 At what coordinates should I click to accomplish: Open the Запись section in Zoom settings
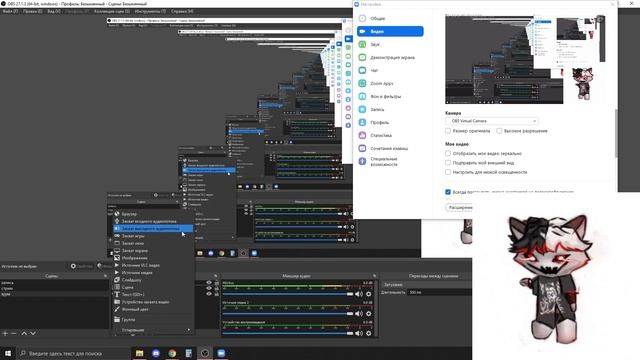[x=390, y=109]
